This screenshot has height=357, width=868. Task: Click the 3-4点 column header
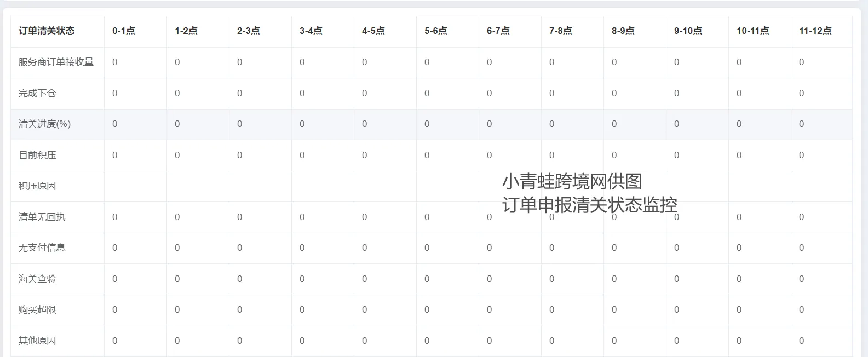pyautogui.click(x=311, y=31)
